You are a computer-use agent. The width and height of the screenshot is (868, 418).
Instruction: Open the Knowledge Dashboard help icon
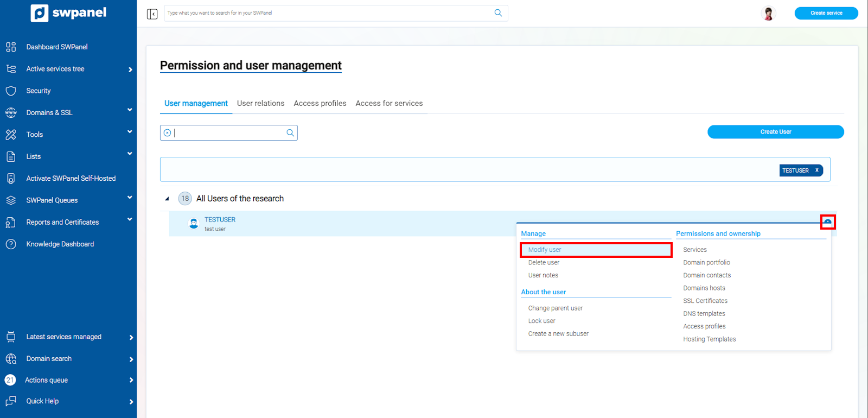coord(11,244)
